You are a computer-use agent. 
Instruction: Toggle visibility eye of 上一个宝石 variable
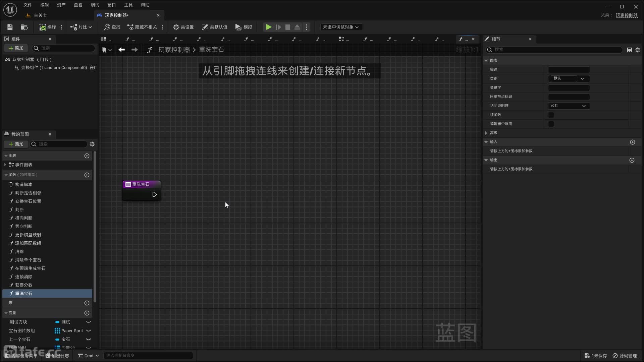[x=89, y=340]
